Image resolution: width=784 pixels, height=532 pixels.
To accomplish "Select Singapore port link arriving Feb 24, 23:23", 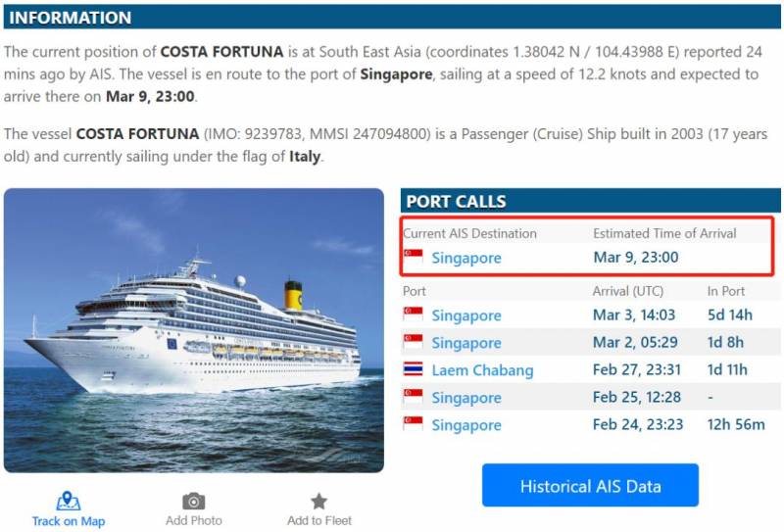I will (466, 425).
